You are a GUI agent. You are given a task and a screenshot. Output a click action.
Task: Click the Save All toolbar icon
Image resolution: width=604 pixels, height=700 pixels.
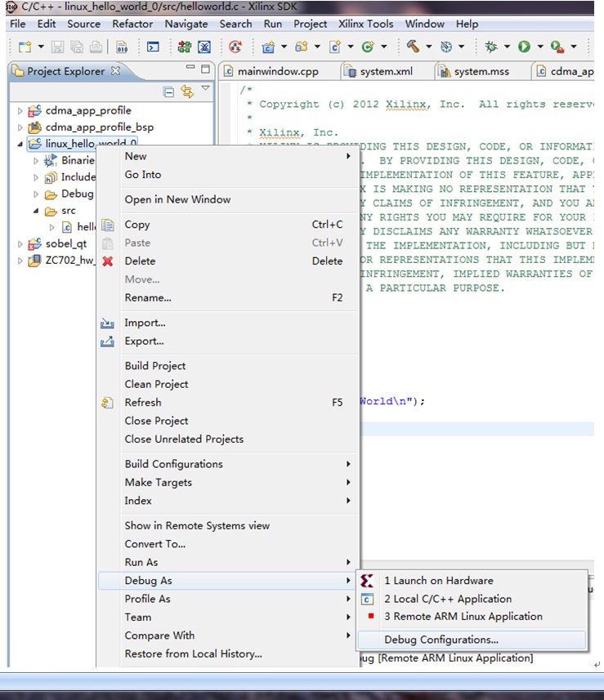coord(77,47)
